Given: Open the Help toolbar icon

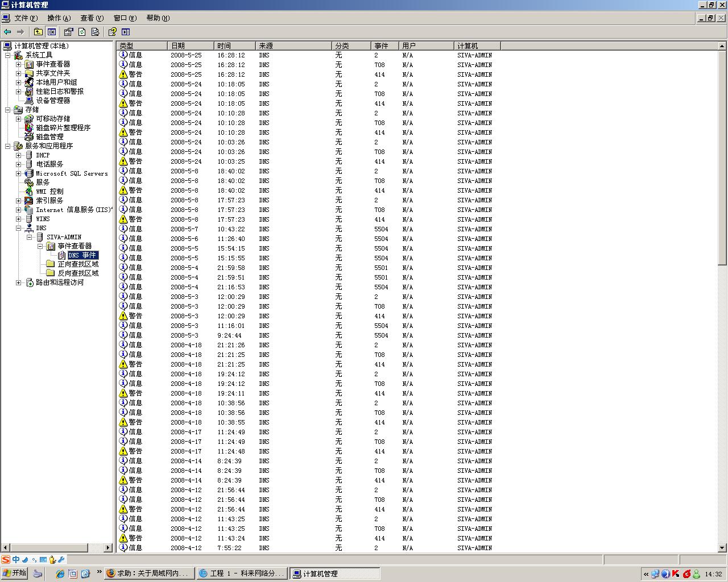Looking at the screenshot, I should pos(112,32).
